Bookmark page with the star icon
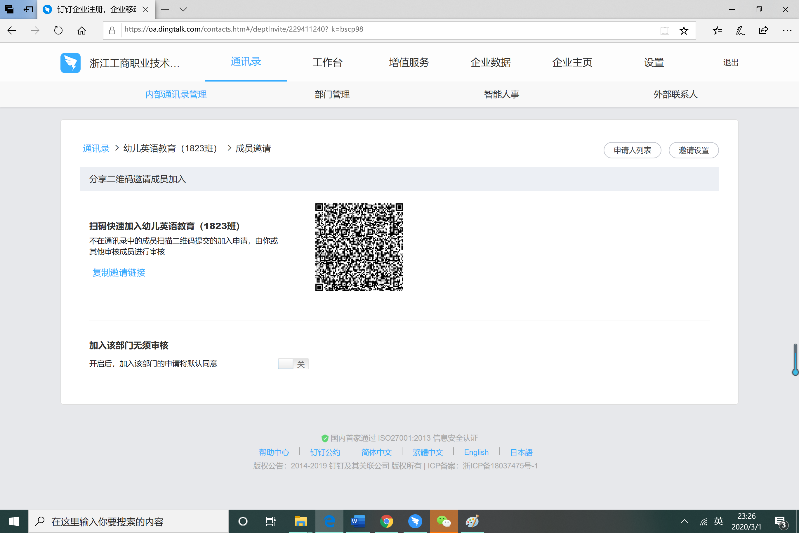799x533 pixels. 684,31
